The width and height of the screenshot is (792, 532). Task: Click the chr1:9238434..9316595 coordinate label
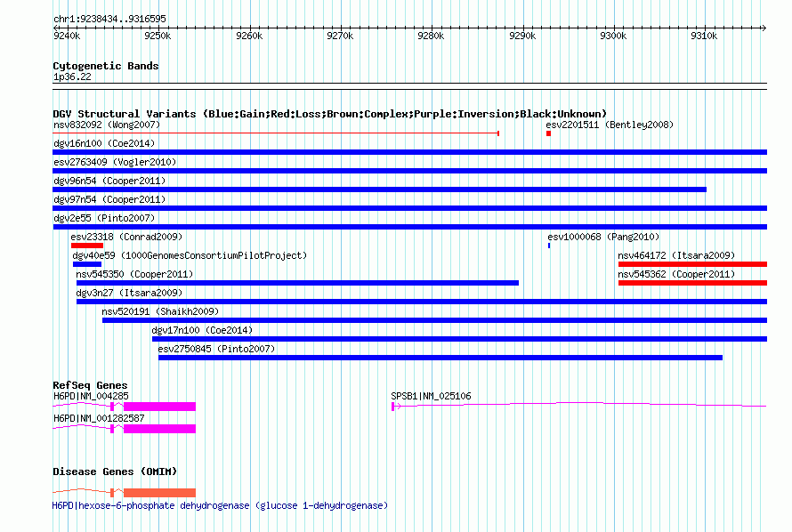[109, 19]
